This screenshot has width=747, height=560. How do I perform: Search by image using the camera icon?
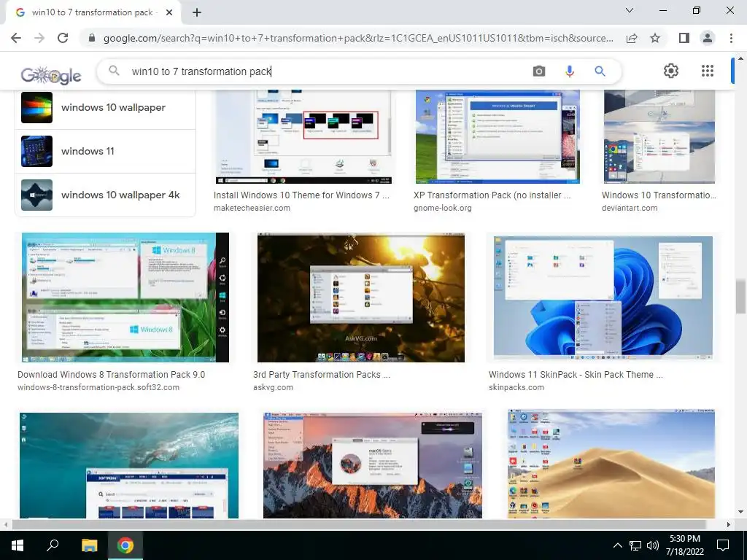point(539,71)
